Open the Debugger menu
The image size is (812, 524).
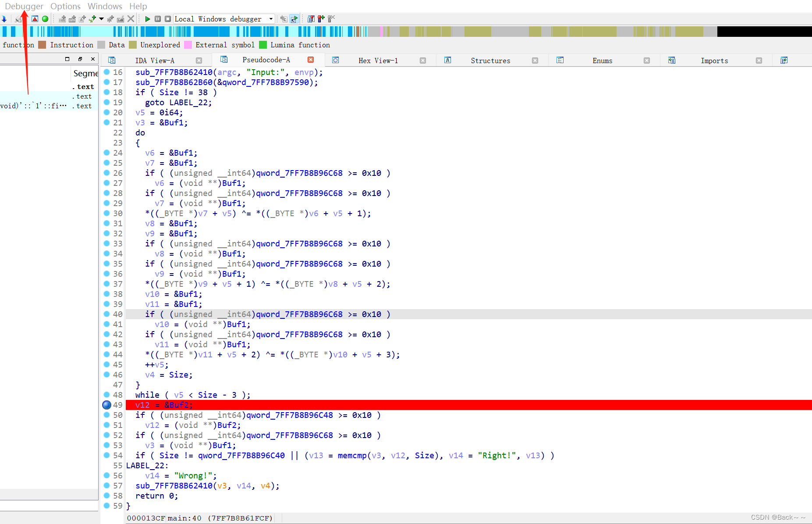[24, 6]
